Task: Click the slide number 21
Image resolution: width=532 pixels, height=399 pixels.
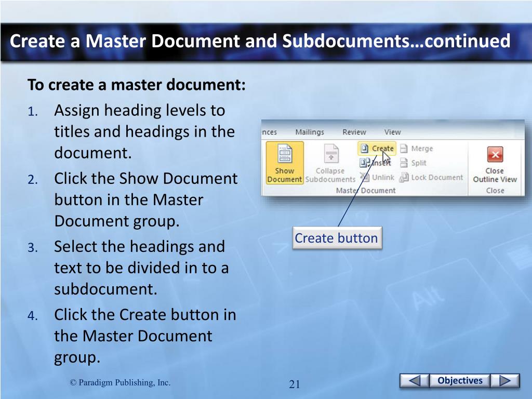Action: (294, 384)
